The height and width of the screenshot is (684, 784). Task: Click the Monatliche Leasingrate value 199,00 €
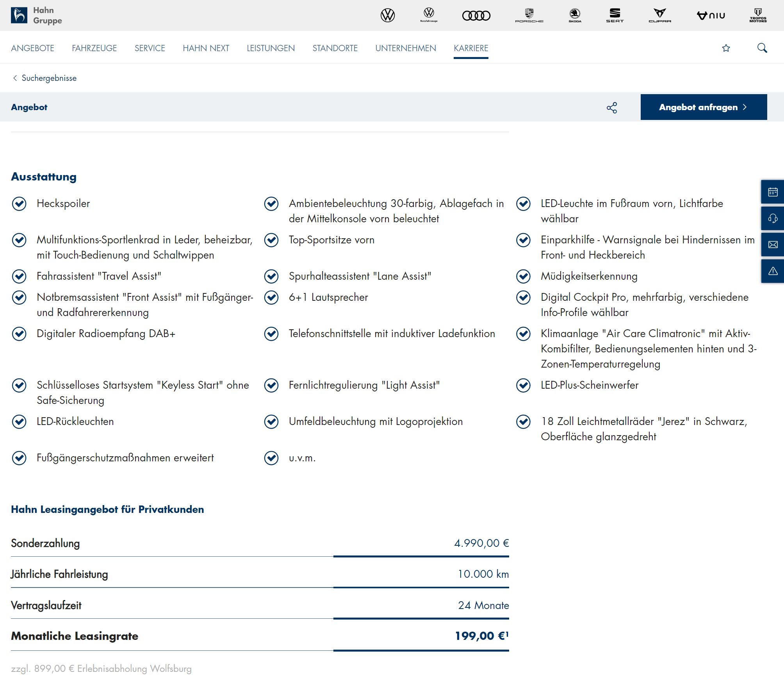(x=482, y=636)
